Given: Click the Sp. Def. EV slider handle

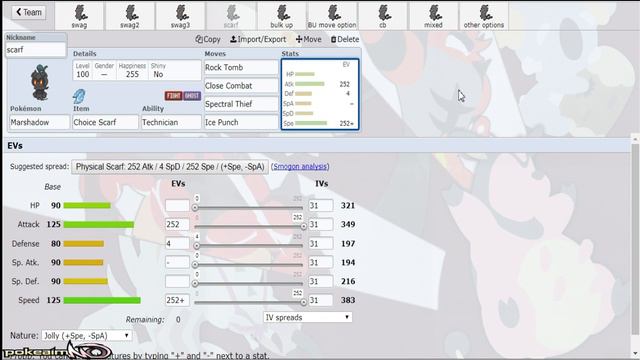Looking at the screenshot, I should (195, 283).
